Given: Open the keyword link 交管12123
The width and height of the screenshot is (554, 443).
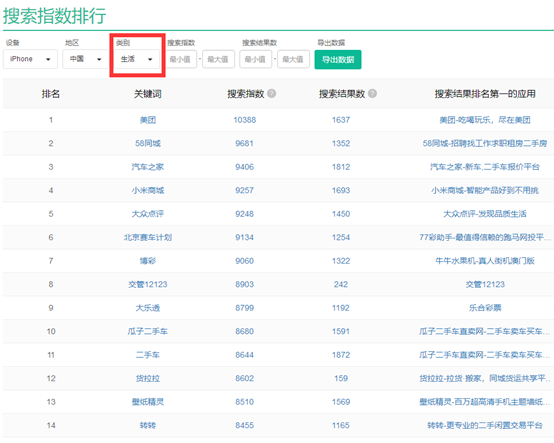Looking at the screenshot, I should tap(148, 284).
